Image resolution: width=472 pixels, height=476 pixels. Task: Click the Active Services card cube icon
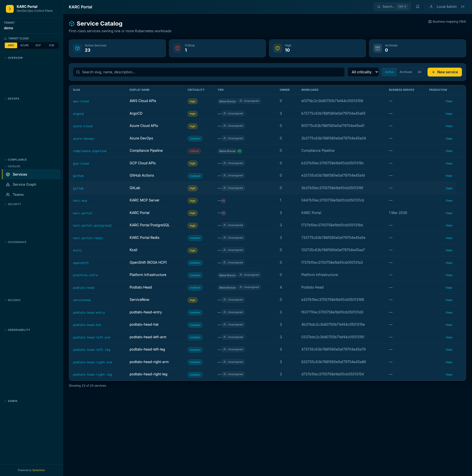click(77, 48)
